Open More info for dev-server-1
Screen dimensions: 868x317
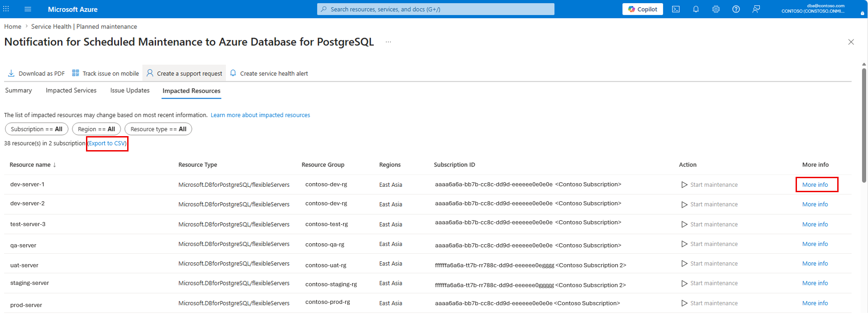point(815,185)
